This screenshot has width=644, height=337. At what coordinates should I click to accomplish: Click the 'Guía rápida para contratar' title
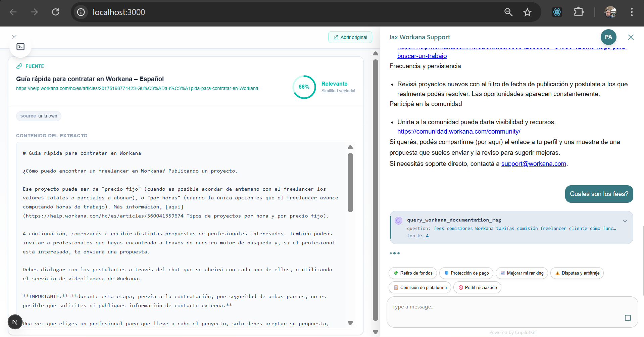90,79
